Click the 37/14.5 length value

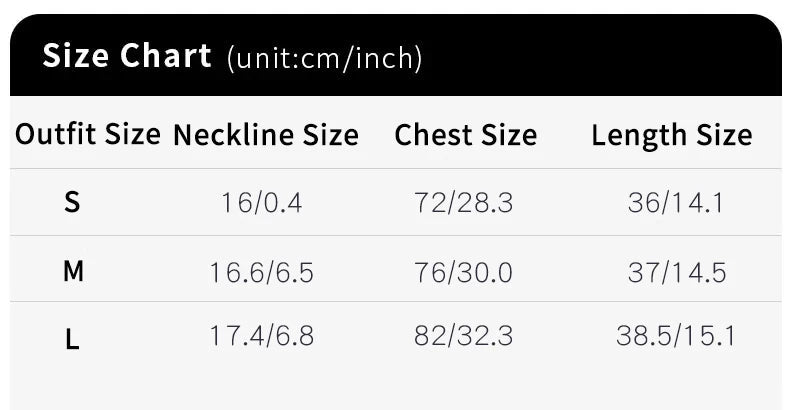(677, 272)
